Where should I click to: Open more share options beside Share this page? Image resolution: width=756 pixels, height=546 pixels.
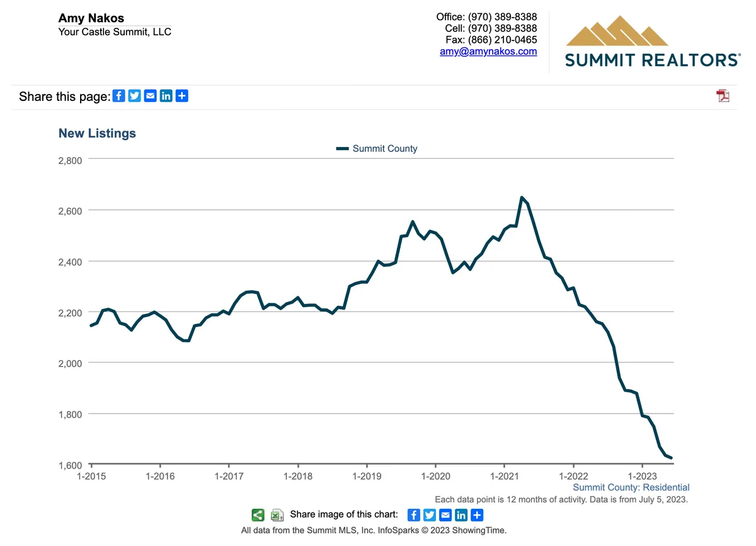click(x=182, y=96)
